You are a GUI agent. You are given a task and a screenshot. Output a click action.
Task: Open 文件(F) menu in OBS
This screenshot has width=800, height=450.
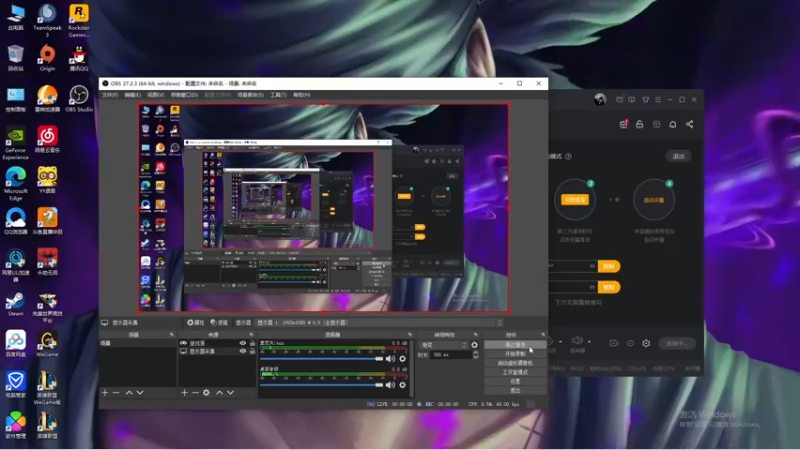pyautogui.click(x=109, y=95)
